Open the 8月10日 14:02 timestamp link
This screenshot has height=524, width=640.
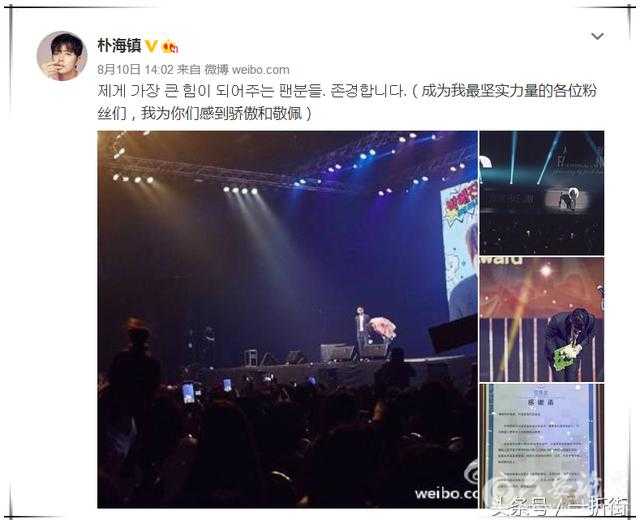135,70
